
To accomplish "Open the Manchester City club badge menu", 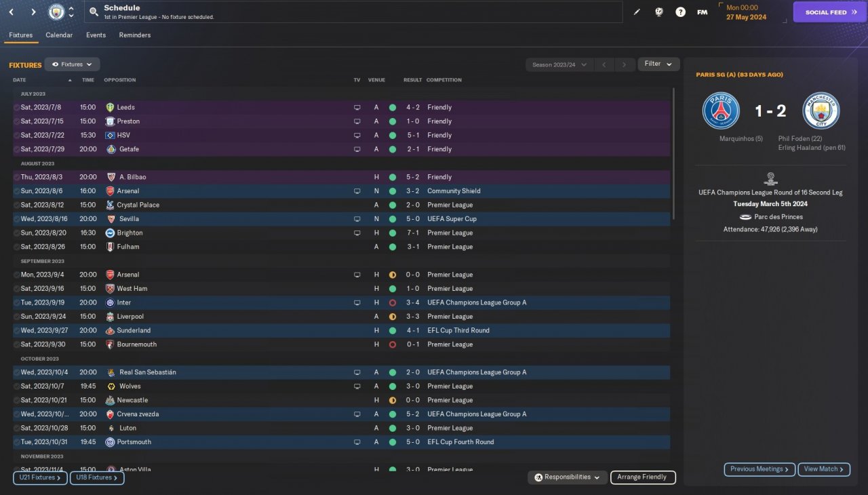I will (x=57, y=12).
